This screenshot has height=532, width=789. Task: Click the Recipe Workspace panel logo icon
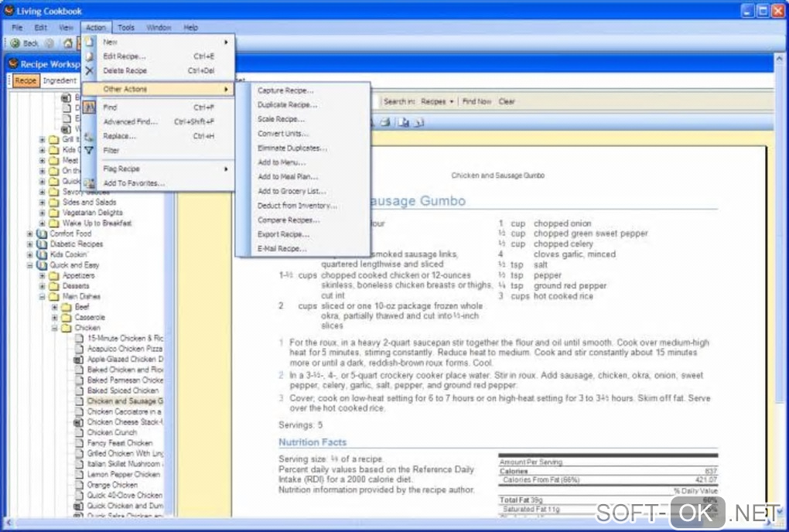point(13,64)
